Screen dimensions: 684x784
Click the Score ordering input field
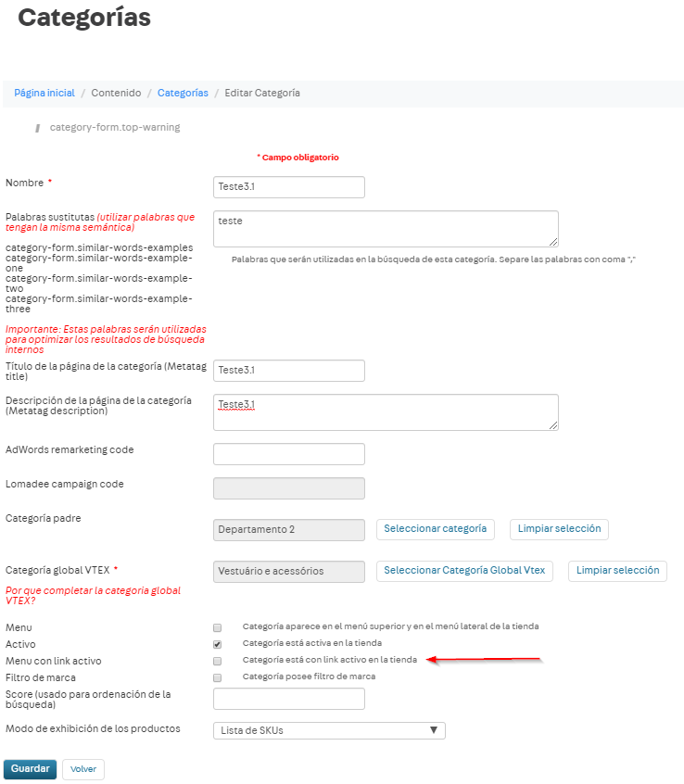pyautogui.click(x=288, y=698)
